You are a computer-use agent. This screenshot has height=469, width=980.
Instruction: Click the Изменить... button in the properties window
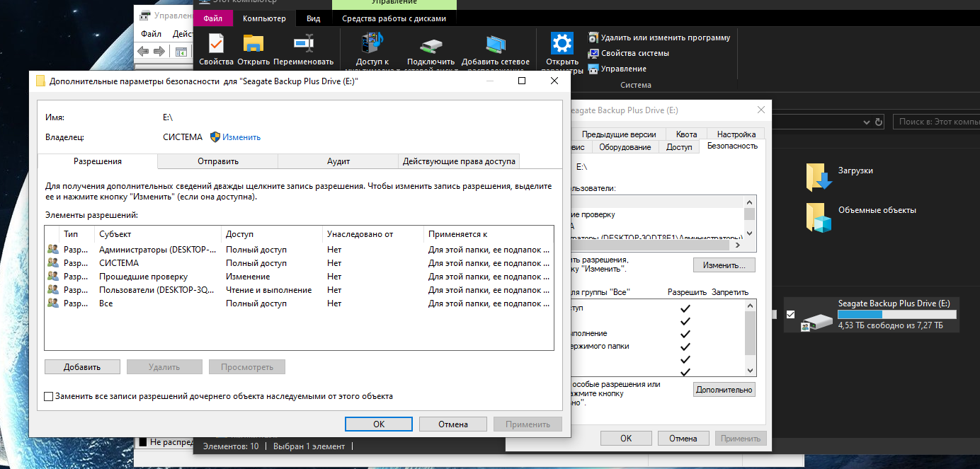[x=724, y=265]
